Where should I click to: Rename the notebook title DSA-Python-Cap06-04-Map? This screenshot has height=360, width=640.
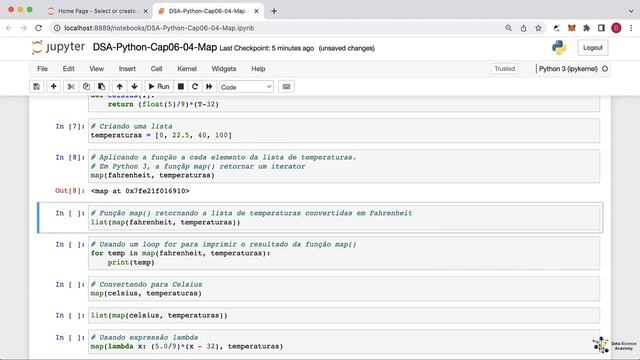pyautogui.click(x=155, y=47)
